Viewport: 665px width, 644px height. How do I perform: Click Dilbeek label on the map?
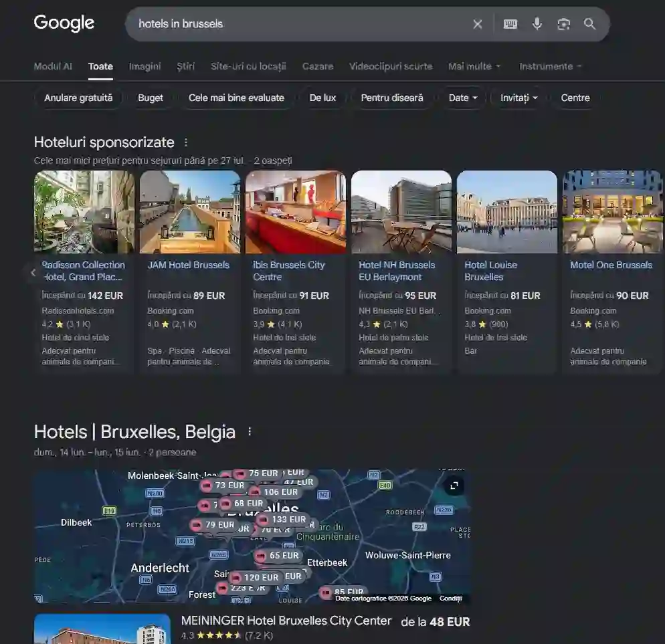pos(76,523)
